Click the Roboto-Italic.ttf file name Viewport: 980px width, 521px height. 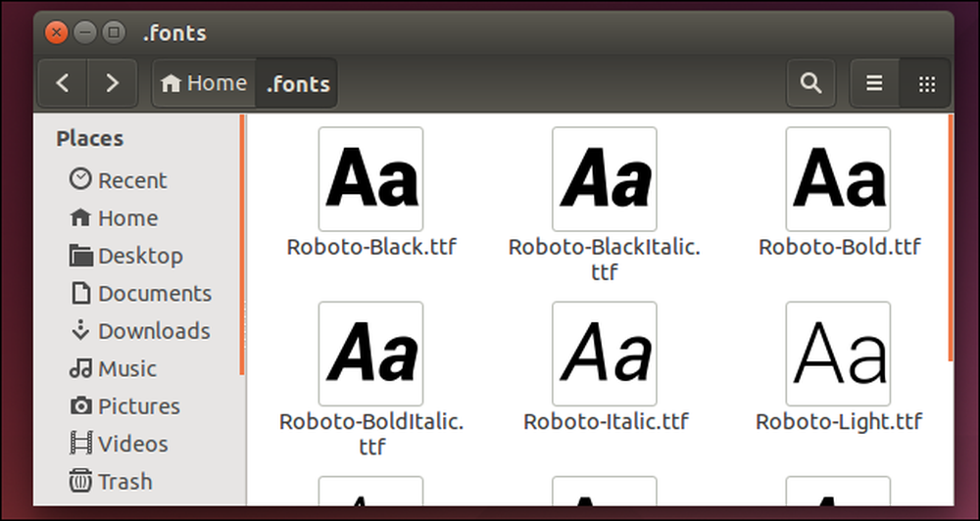pos(606,422)
